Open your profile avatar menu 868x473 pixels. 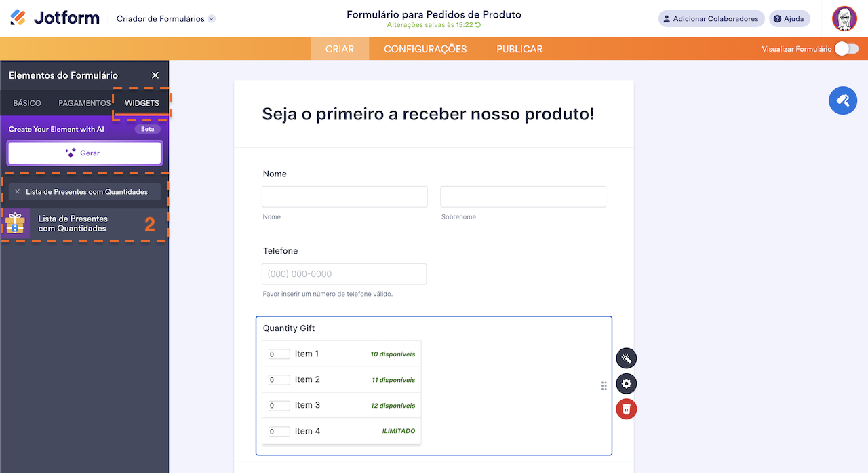[x=844, y=18]
